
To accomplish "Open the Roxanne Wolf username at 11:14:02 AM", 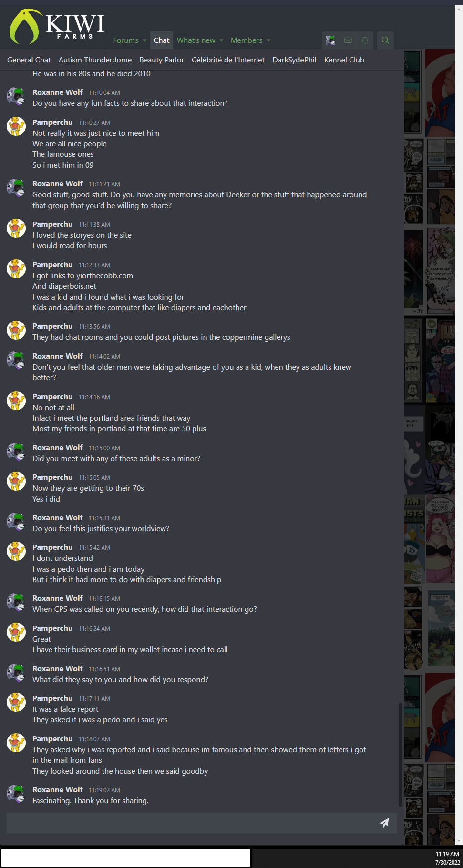I will click(58, 356).
